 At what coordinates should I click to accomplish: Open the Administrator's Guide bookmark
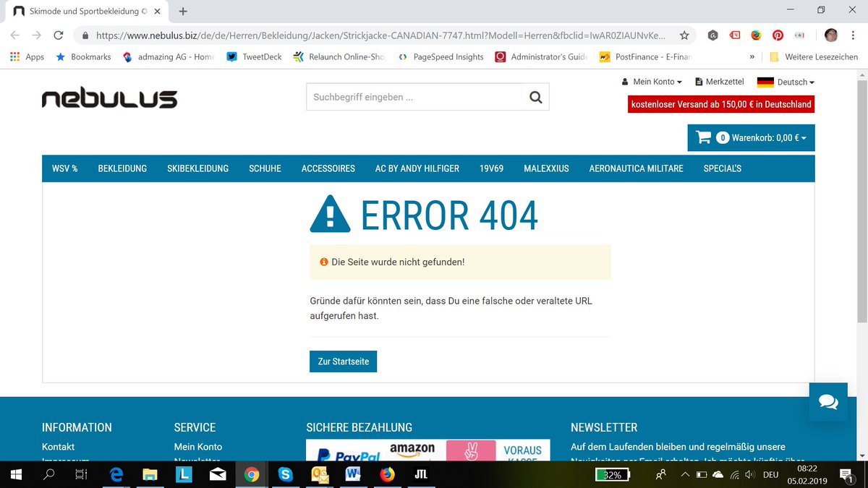[x=541, y=56]
